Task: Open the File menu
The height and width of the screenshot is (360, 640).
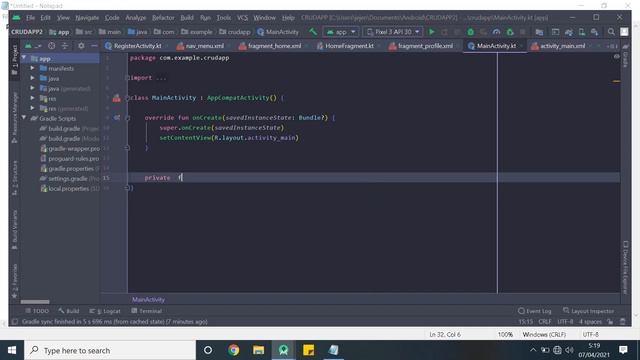Action: 31,18
